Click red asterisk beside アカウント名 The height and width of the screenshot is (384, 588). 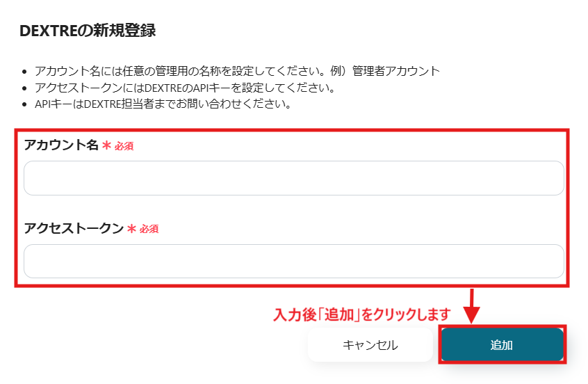(x=106, y=146)
